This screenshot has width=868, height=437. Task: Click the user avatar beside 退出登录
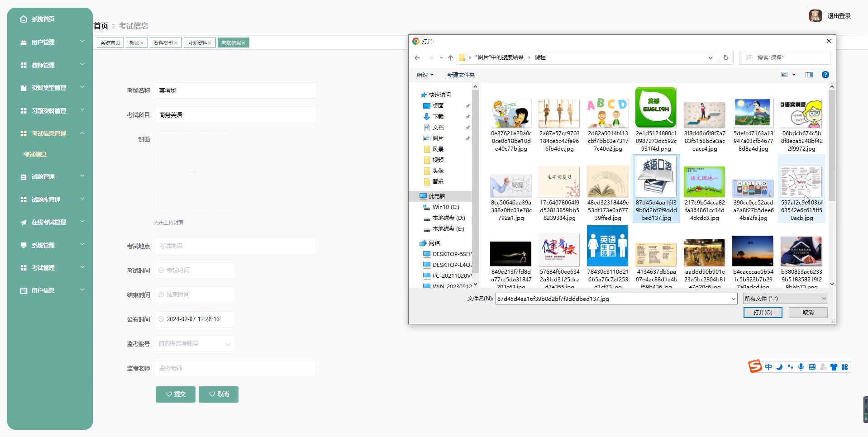[816, 16]
